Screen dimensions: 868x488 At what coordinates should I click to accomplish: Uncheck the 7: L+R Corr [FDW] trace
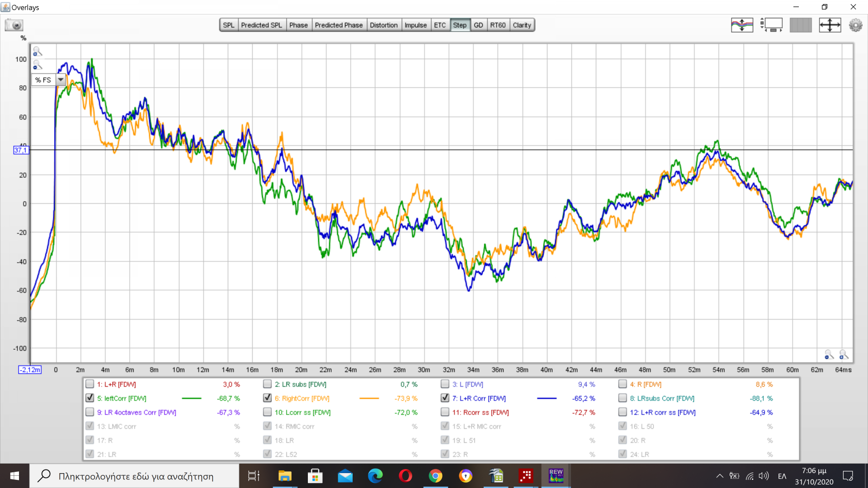pyautogui.click(x=445, y=398)
